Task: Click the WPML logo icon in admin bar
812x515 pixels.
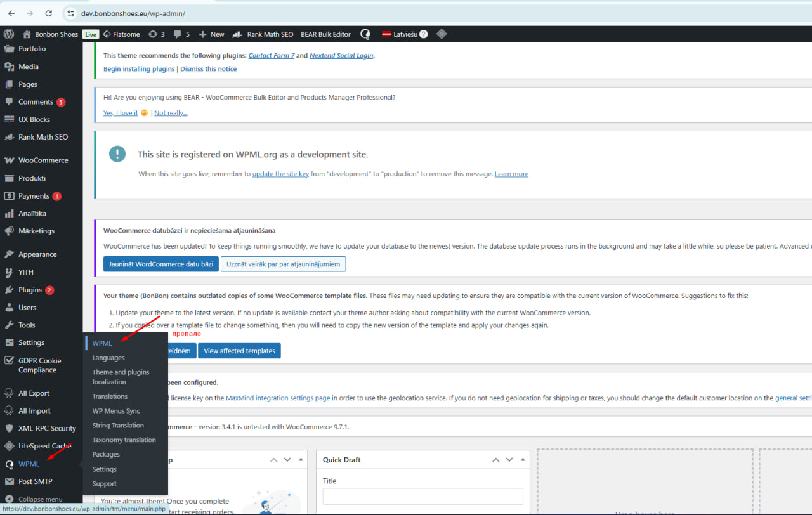Action: 365,34
